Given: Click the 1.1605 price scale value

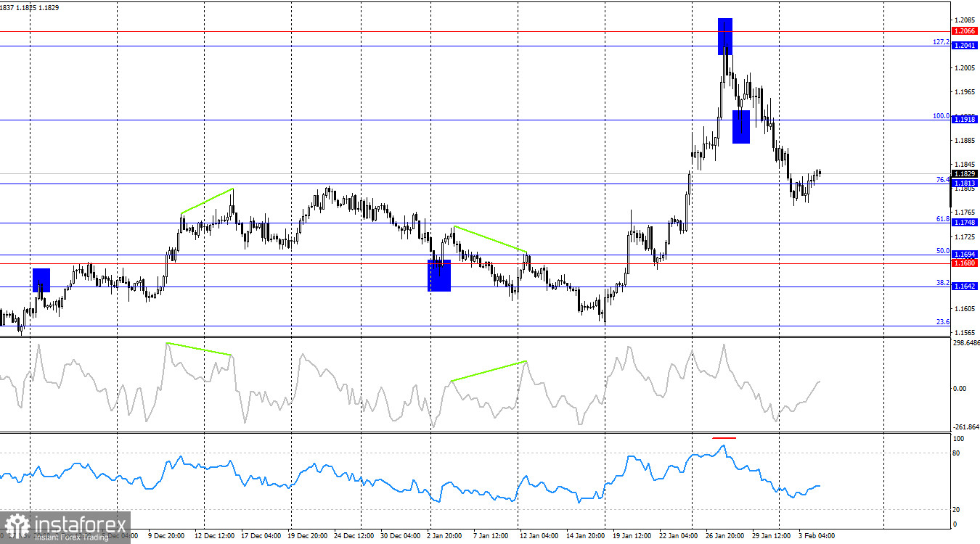Looking at the screenshot, I should point(965,309).
